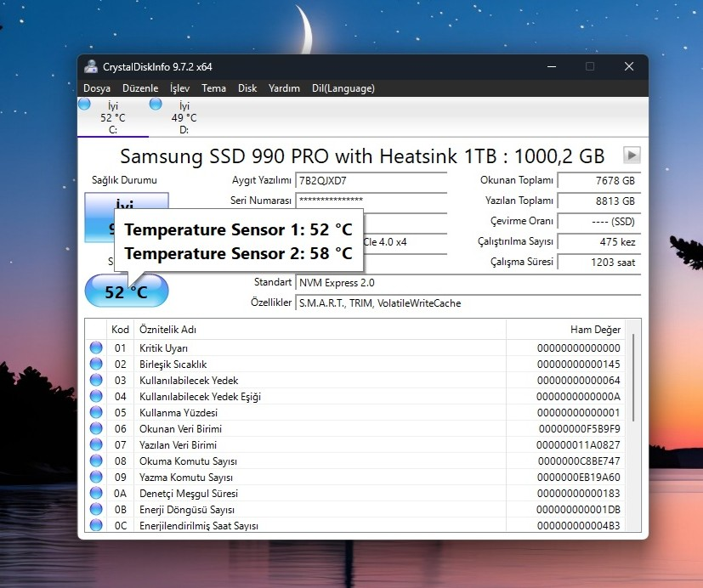Select the Kullanılabilecek Yedek Eşiği attribute name
Image resolution: width=703 pixels, height=588 pixels.
pos(200,397)
